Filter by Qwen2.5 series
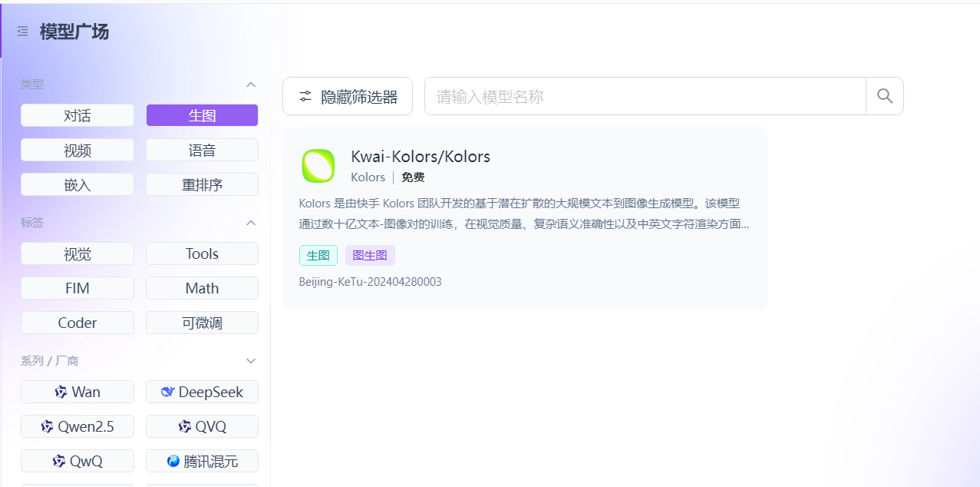980x487 pixels. pos(78,426)
